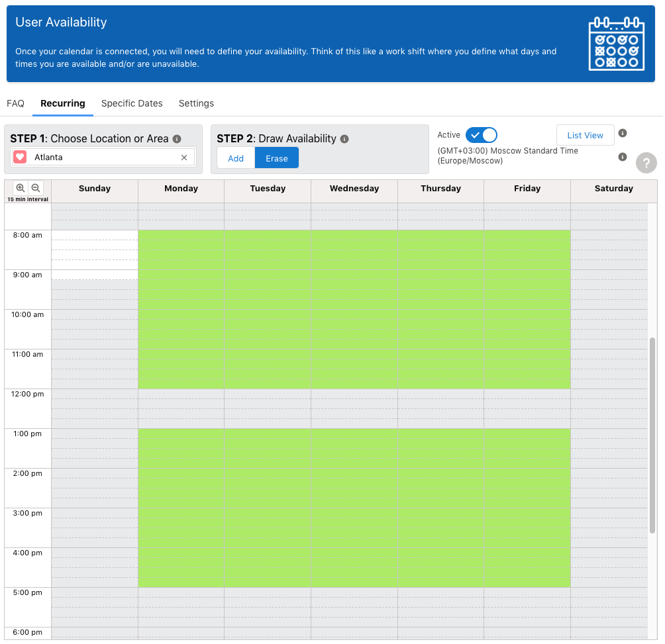Open the round question mark help button
The height and width of the screenshot is (644, 665).
(x=646, y=163)
